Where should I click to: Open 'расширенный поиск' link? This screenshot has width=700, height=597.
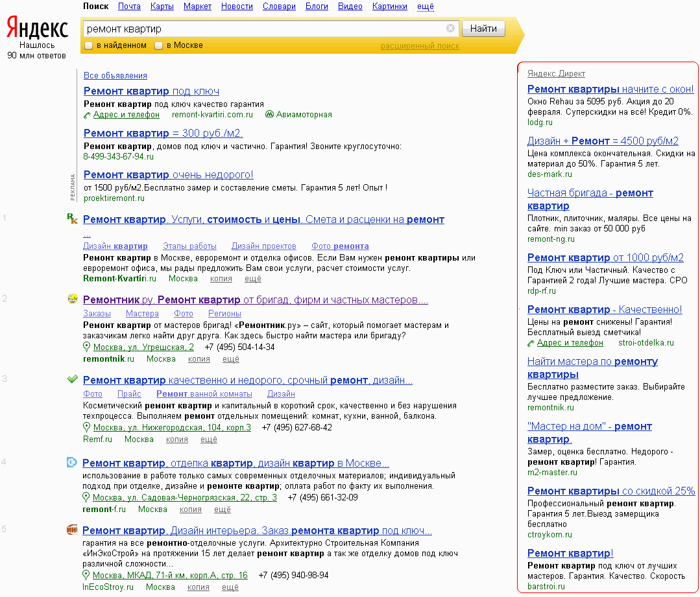pos(420,45)
